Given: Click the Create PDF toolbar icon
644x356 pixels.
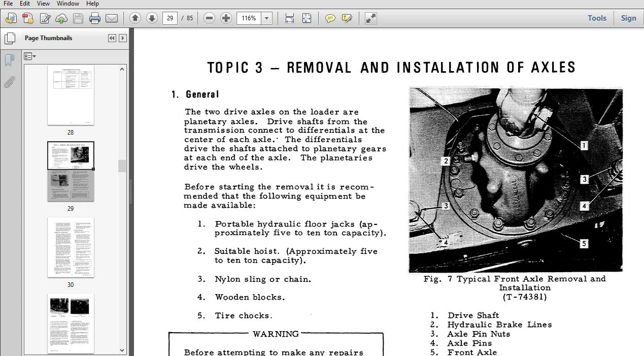Looking at the screenshot, I should click(x=27, y=19).
